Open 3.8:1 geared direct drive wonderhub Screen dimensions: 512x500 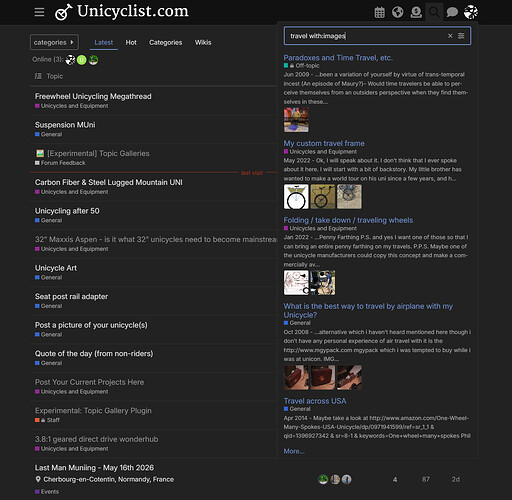96,439
